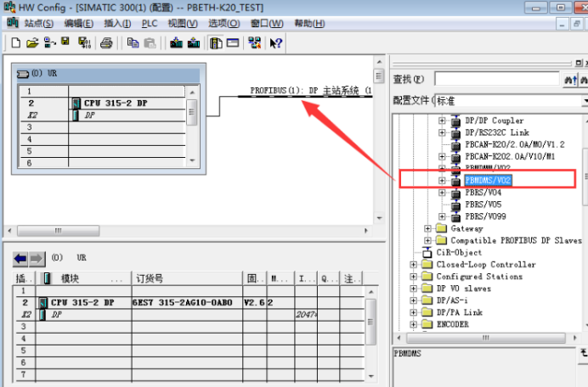The height and width of the screenshot is (387, 588).
Task: Click the 模块 column header
Action: tap(84, 278)
